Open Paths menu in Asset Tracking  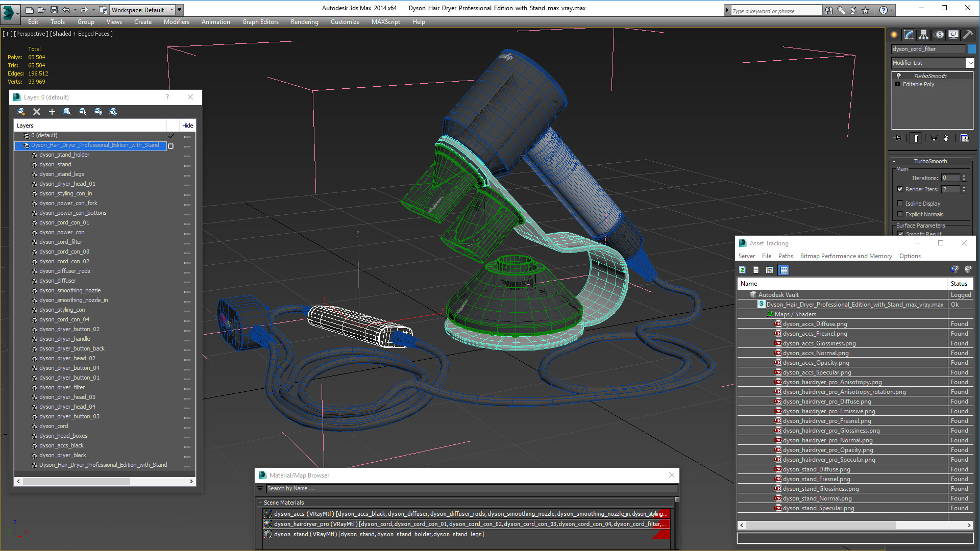click(786, 256)
